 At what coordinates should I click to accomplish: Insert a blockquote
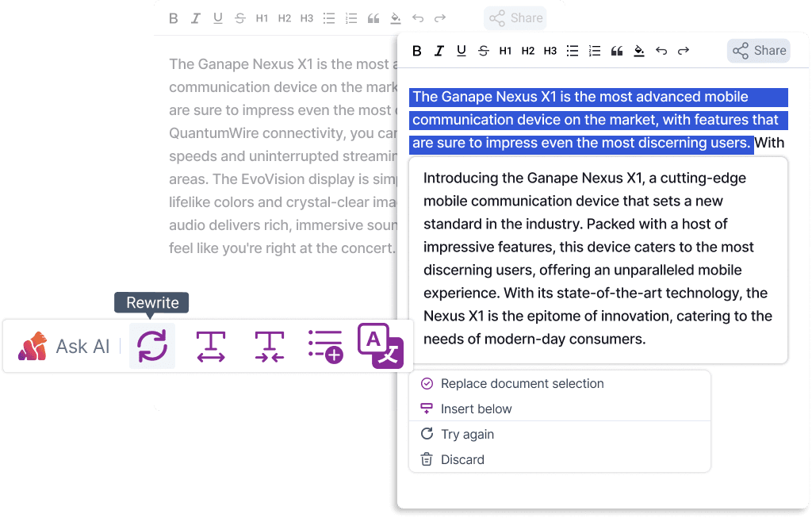click(617, 51)
